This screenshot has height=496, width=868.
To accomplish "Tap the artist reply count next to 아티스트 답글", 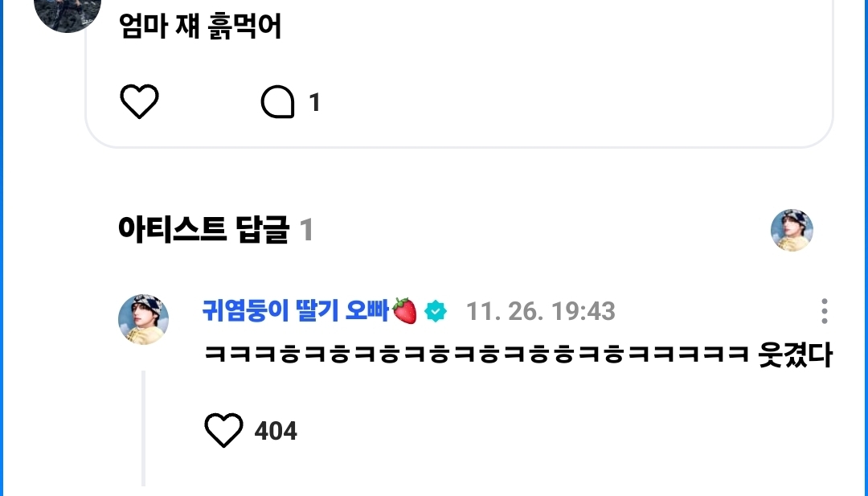I will [306, 230].
